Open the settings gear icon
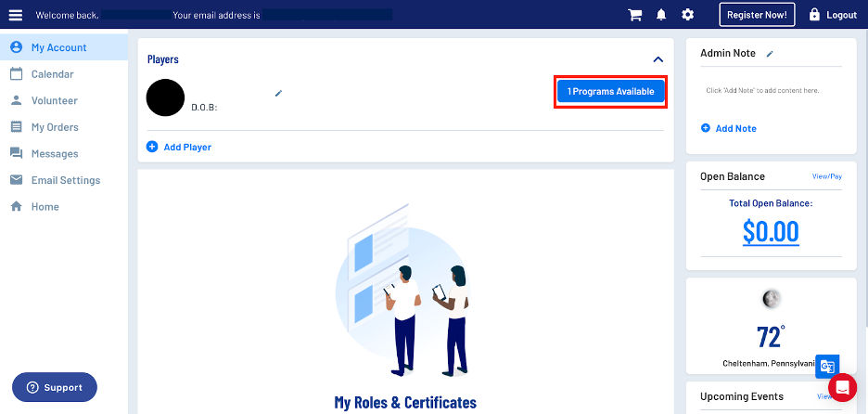Image resolution: width=868 pixels, height=414 pixels. point(687,15)
